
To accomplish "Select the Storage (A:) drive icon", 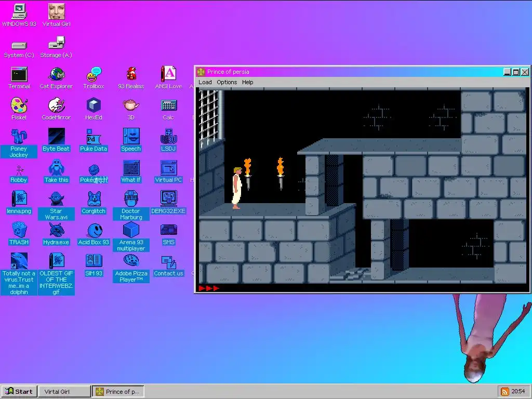I will pos(56,47).
